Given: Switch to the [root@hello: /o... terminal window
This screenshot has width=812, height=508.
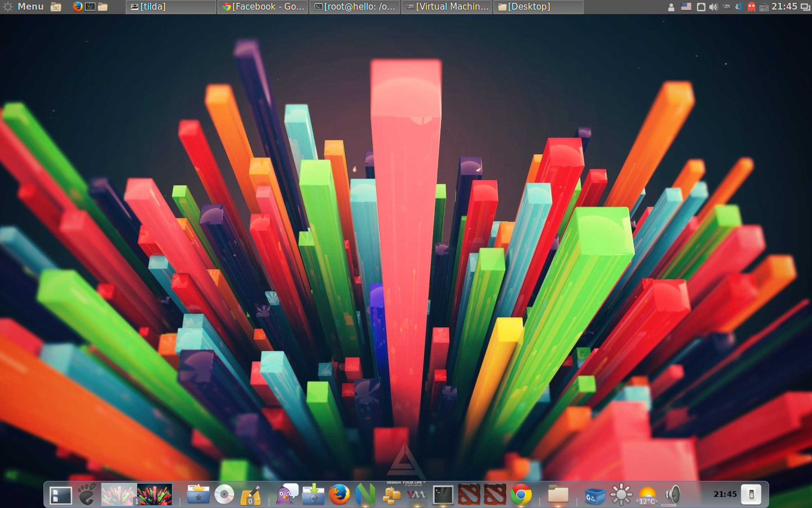Looking at the screenshot, I should [x=355, y=7].
